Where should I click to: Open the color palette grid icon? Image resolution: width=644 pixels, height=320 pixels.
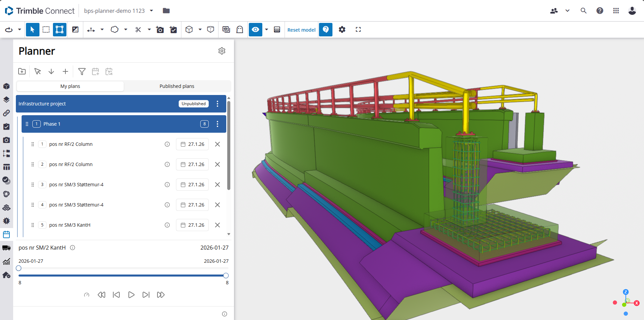(277, 30)
